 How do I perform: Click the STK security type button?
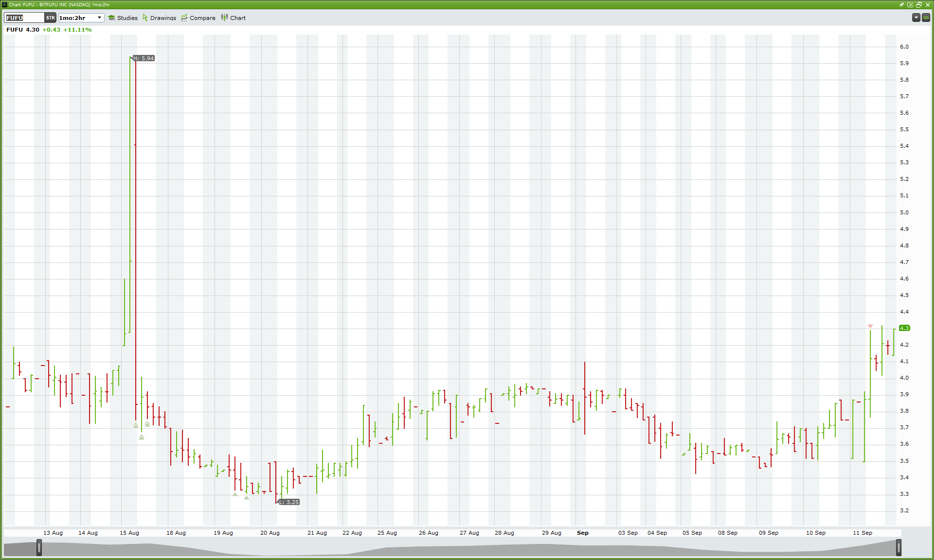[x=51, y=18]
